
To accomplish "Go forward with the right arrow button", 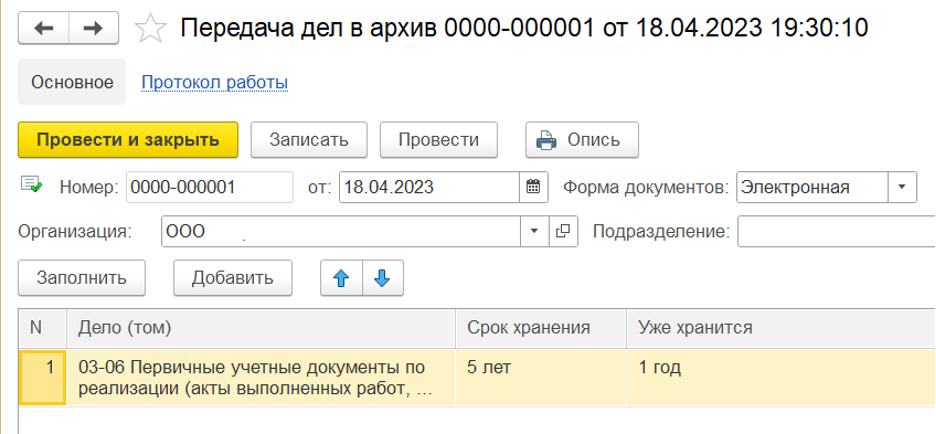I will (x=93, y=29).
